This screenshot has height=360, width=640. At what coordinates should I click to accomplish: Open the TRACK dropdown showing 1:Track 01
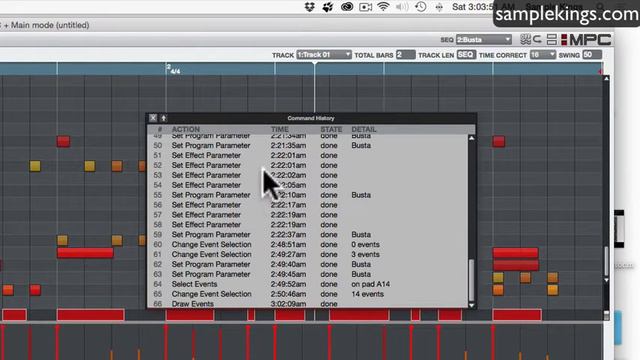coord(324,55)
